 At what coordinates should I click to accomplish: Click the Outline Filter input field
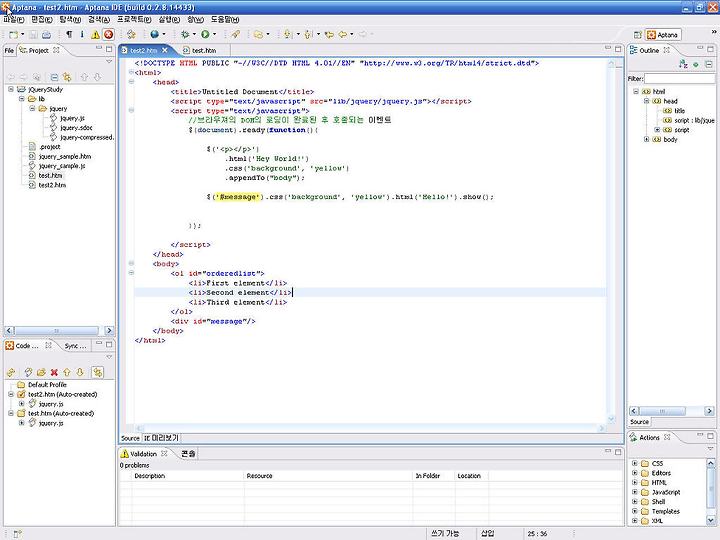click(680, 79)
